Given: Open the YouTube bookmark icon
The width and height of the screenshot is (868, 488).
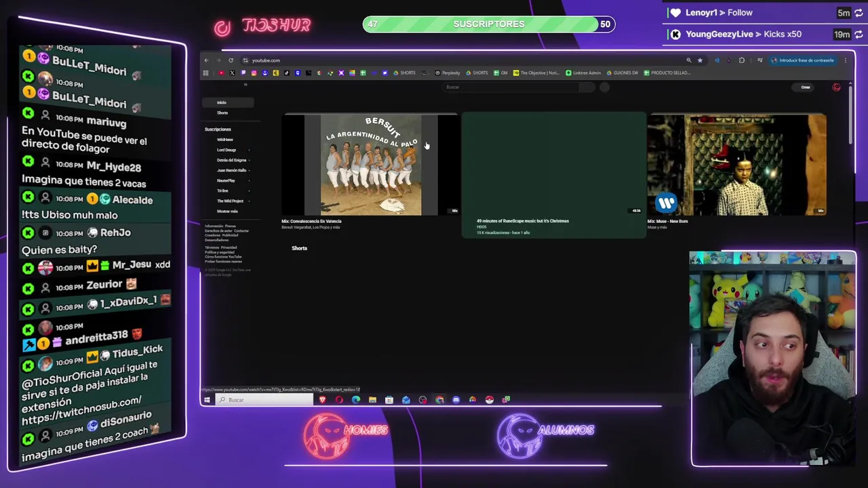Looking at the screenshot, I should click(x=222, y=73).
